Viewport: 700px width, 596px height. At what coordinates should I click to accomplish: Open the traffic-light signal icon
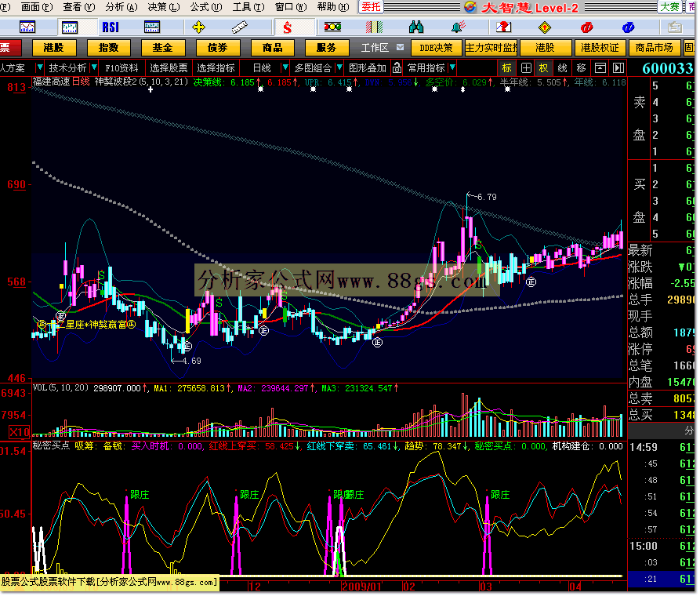[332, 27]
